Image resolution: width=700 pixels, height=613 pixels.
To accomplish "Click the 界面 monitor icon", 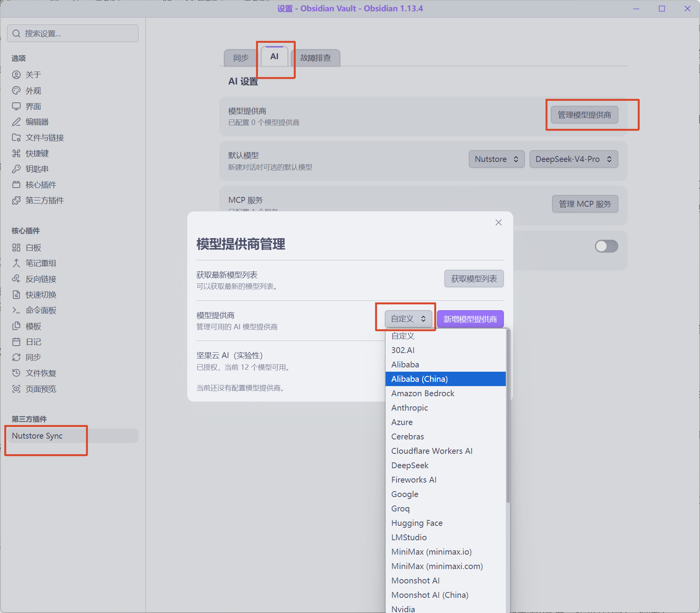I will coord(16,106).
